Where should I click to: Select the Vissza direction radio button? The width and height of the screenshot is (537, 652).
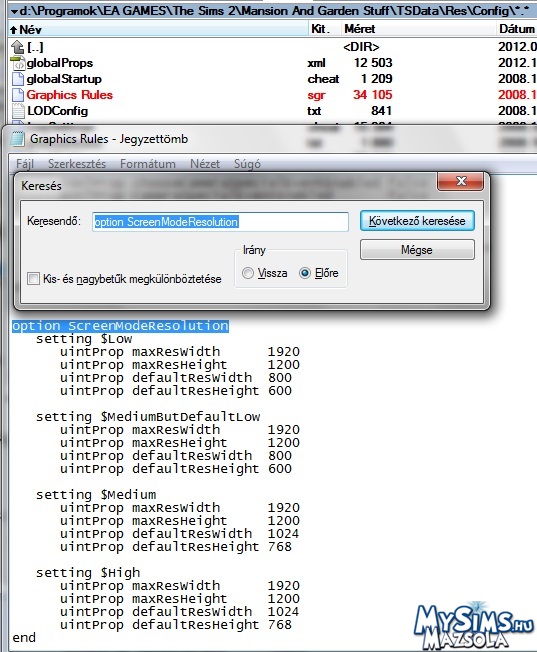coord(248,273)
